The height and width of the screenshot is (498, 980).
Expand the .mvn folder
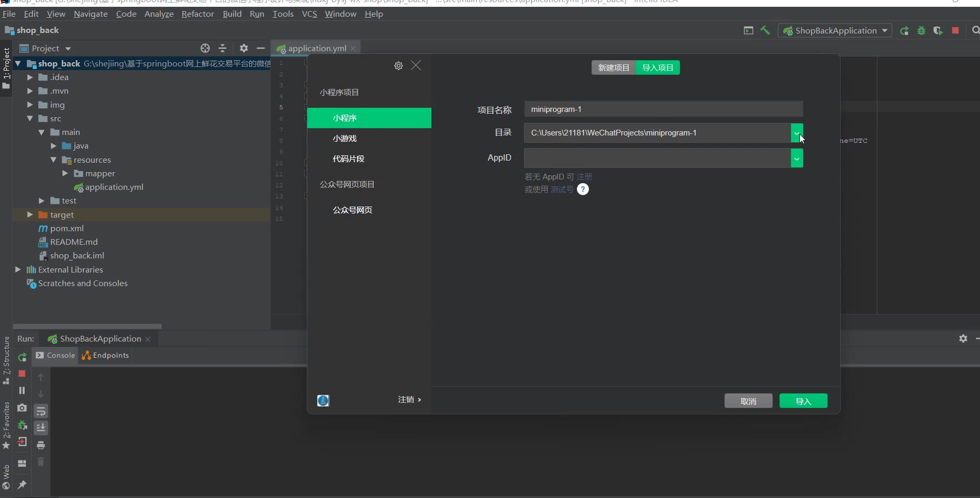pyautogui.click(x=30, y=91)
